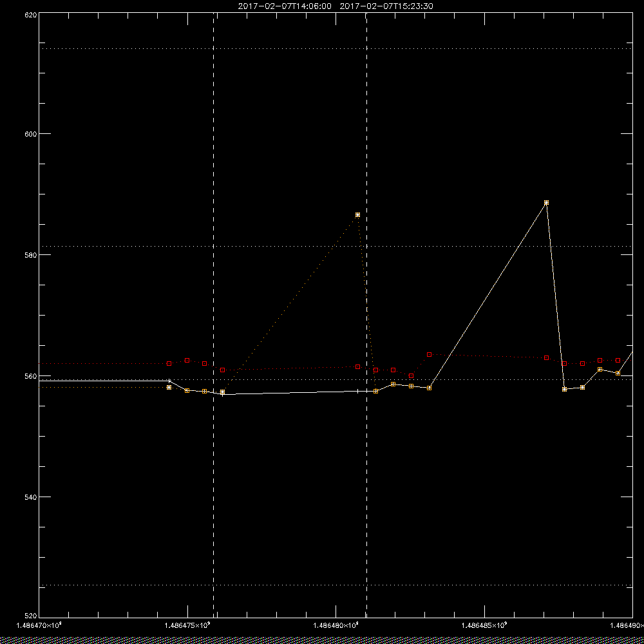Click the 620 y-axis label
Screen dimensions: 644x644
31,14
